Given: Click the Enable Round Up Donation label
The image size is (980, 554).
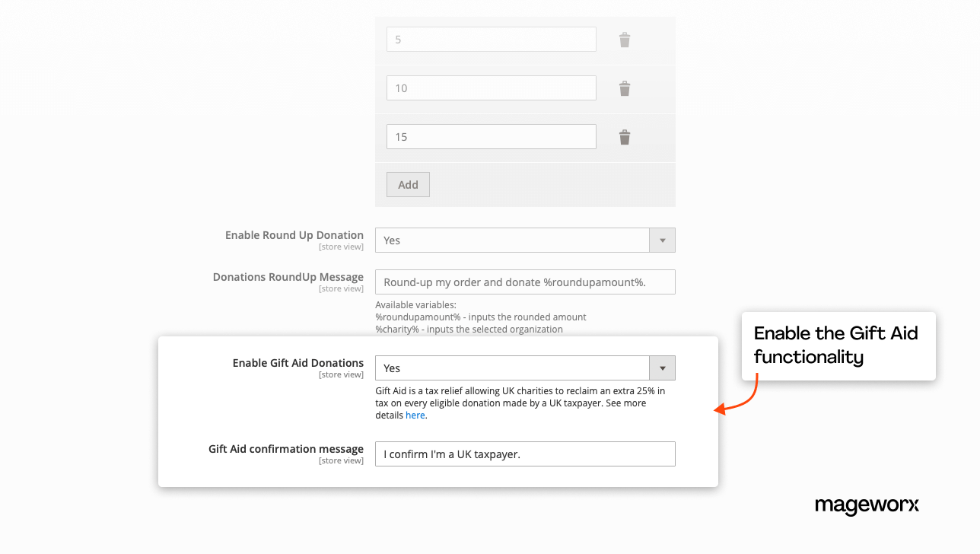Looking at the screenshot, I should coord(293,234).
